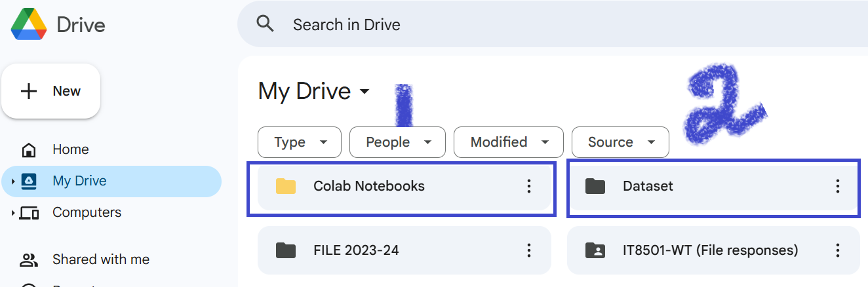Viewport: 868px width, 287px height.
Task: Expand the My Drive tree arrow
Action: (x=13, y=182)
